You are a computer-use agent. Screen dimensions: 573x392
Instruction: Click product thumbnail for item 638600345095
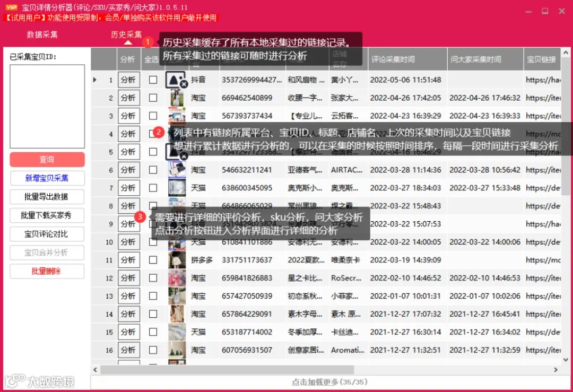click(x=177, y=188)
